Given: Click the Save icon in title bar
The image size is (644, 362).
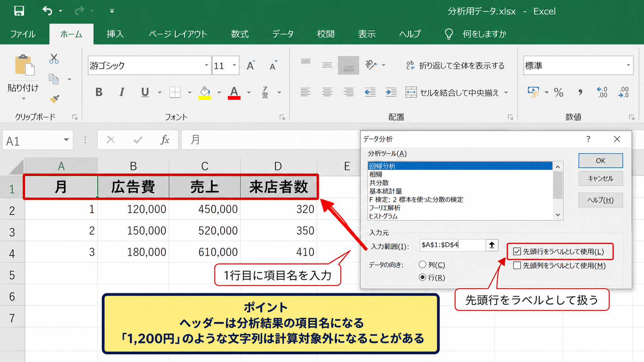Looking at the screenshot, I should click(19, 11).
